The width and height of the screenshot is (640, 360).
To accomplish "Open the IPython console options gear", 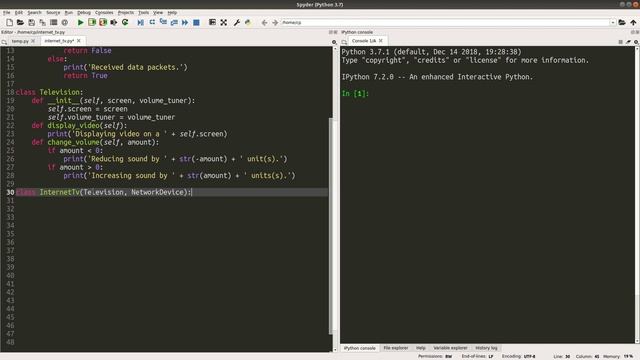I will [x=636, y=42].
